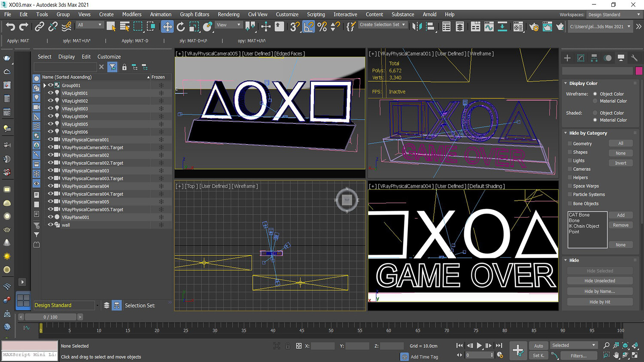644x362 pixels.
Task: Open the Hierarchy panel icon
Action: pos(594,58)
